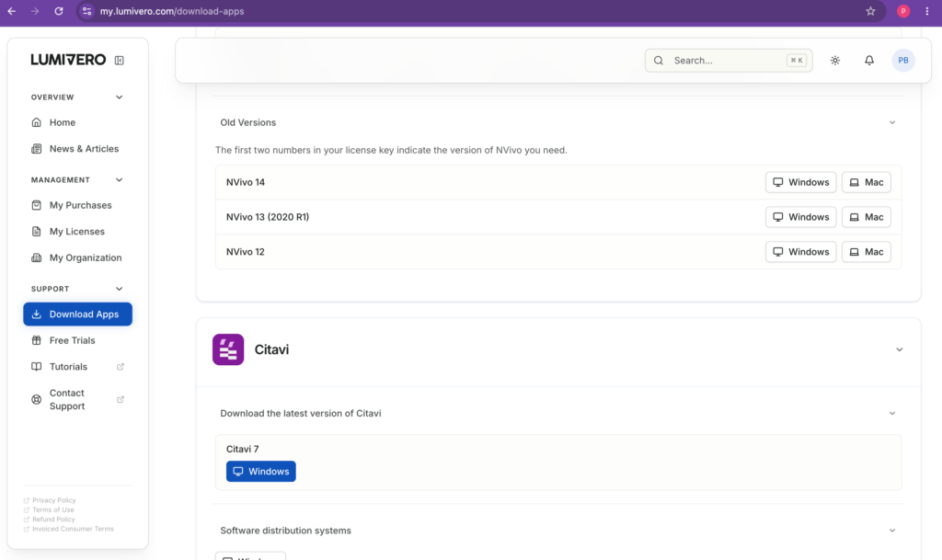Click the search magnifier icon

tap(659, 60)
